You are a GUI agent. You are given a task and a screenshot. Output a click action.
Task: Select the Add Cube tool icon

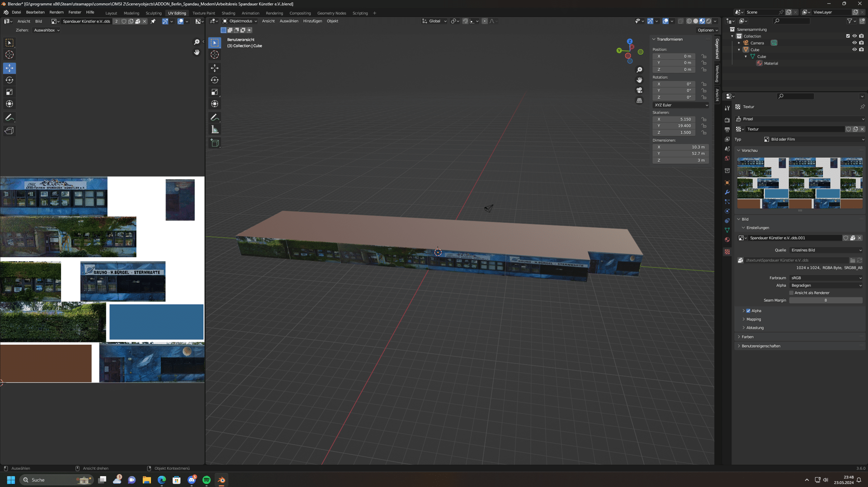pyautogui.click(x=215, y=143)
